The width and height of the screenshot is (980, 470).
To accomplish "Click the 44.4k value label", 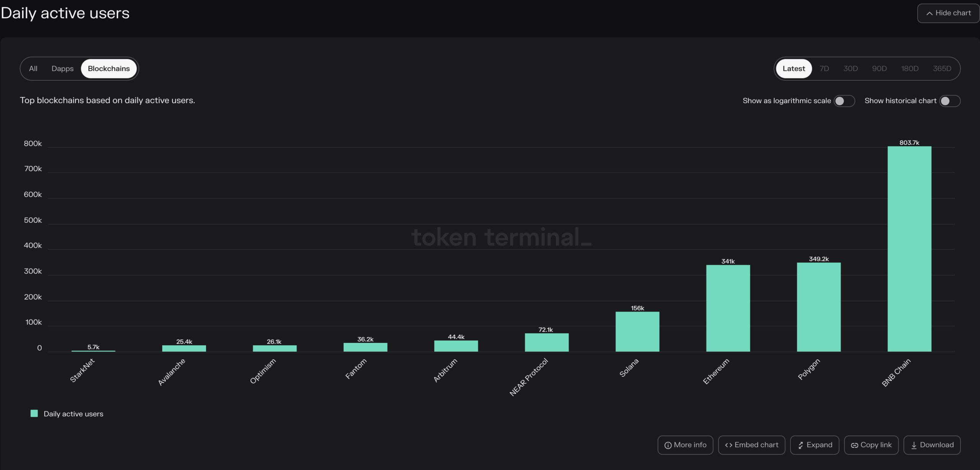I will coord(456,337).
